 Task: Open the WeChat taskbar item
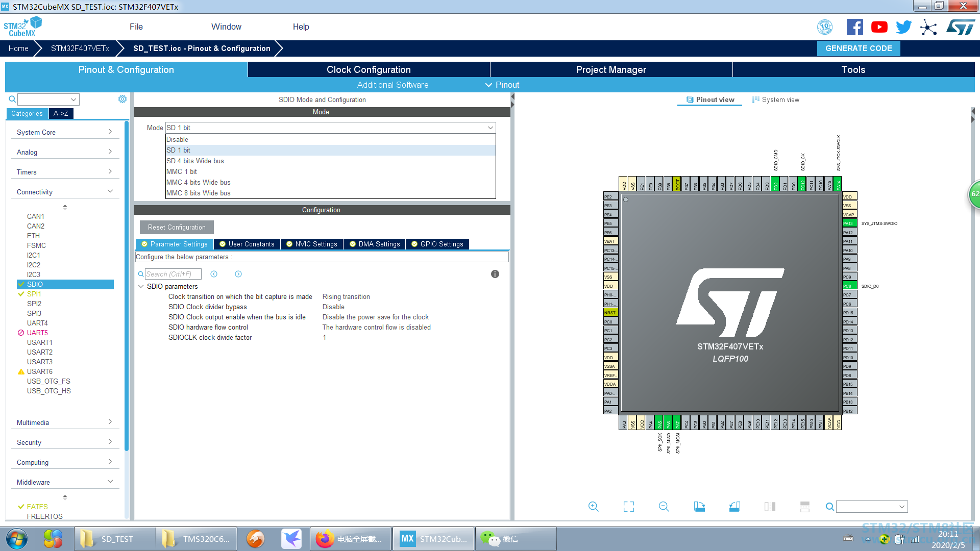click(x=516, y=539)
